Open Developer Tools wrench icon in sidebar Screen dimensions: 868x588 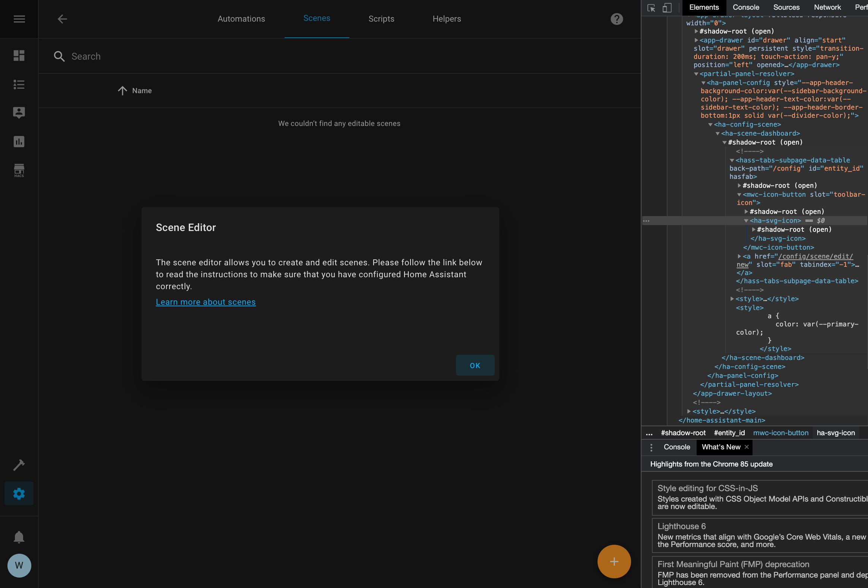19,465
